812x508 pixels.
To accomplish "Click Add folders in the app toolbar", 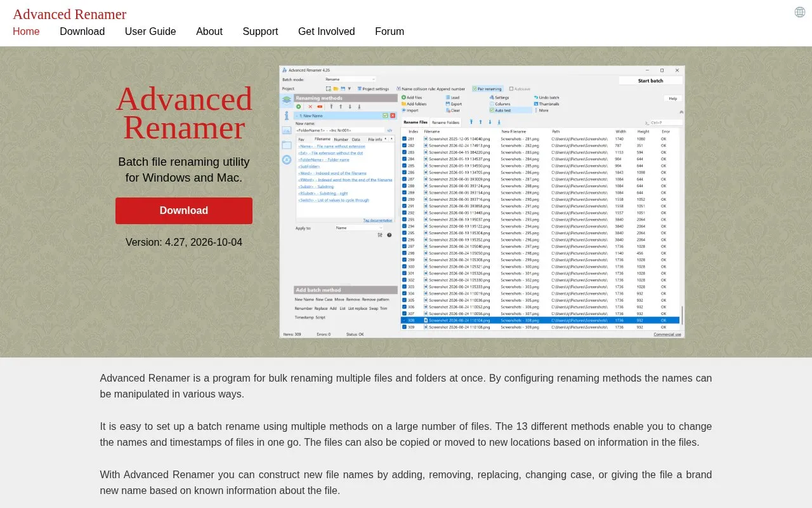I will [x=414, y=104].
